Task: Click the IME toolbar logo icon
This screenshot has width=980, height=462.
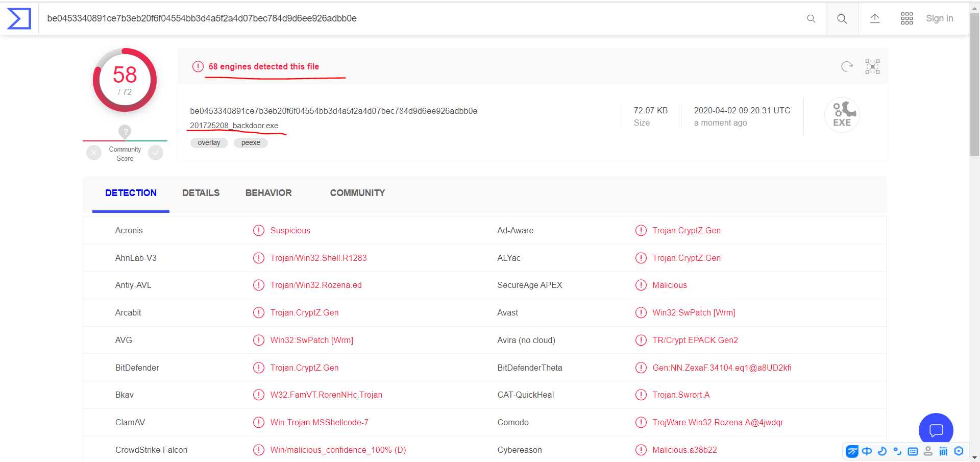Action: 852,451
